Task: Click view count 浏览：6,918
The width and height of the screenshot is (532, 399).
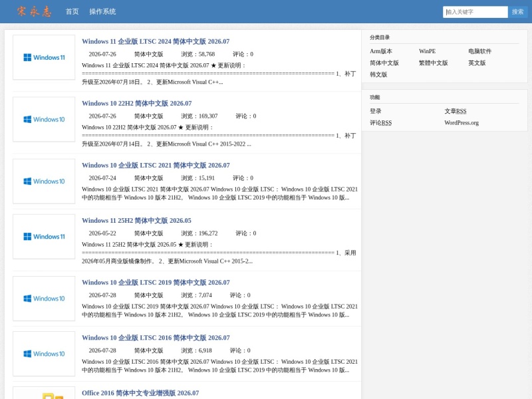Action: click(196, 350)
